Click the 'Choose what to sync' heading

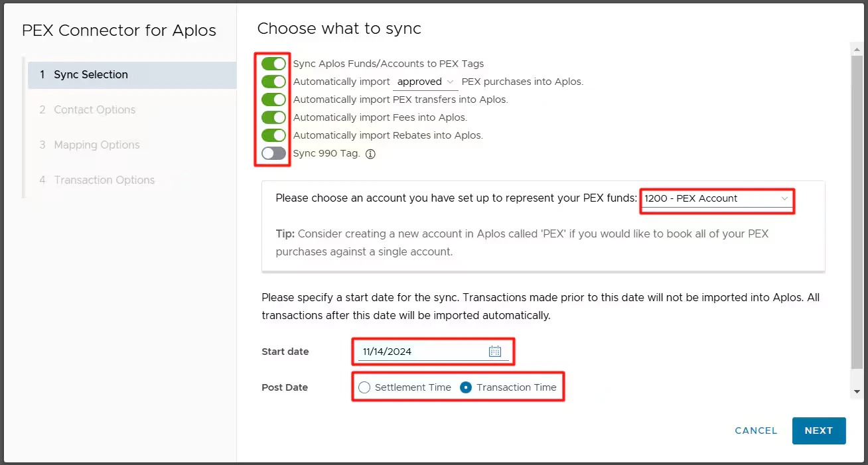(x=339, y=29)
